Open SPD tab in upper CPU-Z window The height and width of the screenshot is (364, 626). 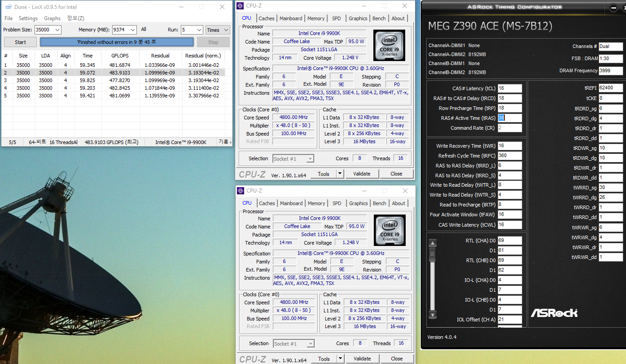click(337, 18)
